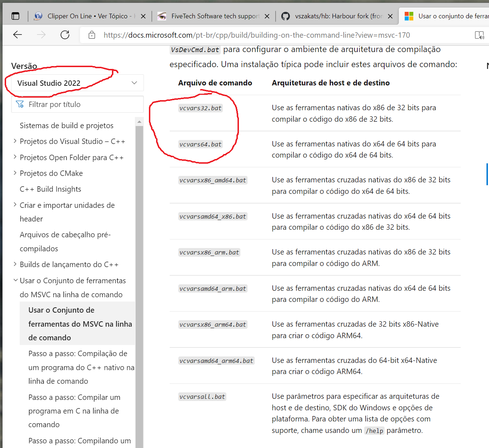Open C++ Build Insights
This screenshot has width=489, height=448.
click(x=51, y=189)
